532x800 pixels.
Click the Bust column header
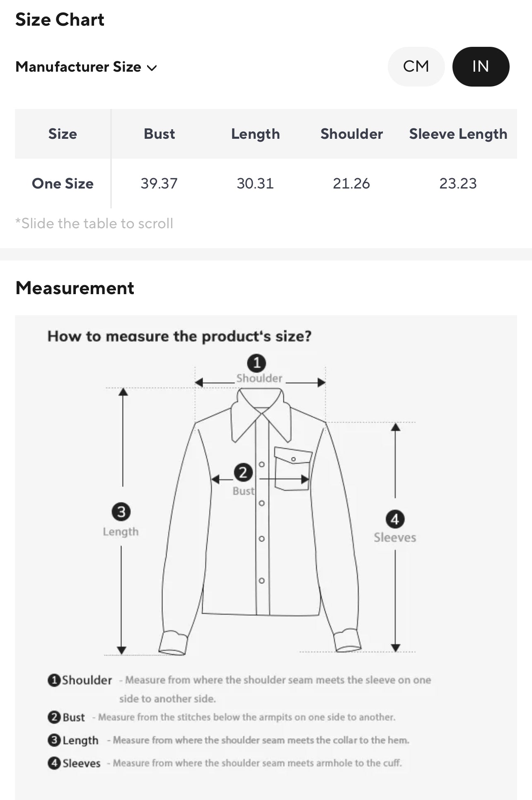[x=159, y=134]
